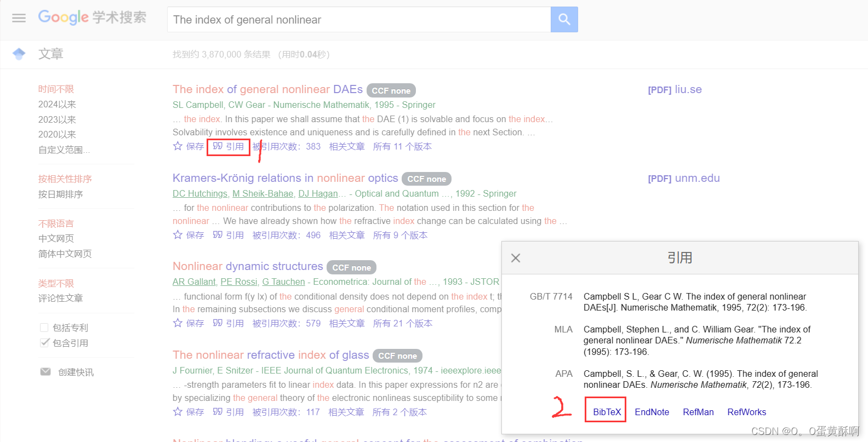
Task: Click the GB/T 7714 citation text
Action: pyautogui.click(x=695, y=302)
